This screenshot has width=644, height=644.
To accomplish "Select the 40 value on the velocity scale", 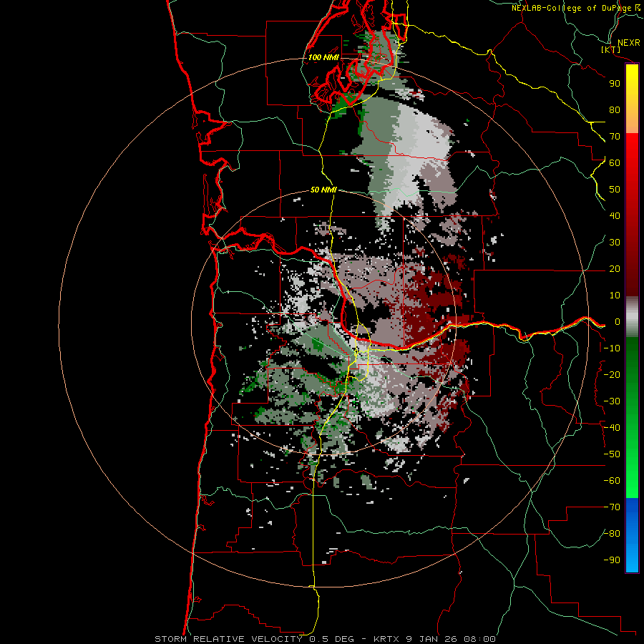I will coord(615,216).
